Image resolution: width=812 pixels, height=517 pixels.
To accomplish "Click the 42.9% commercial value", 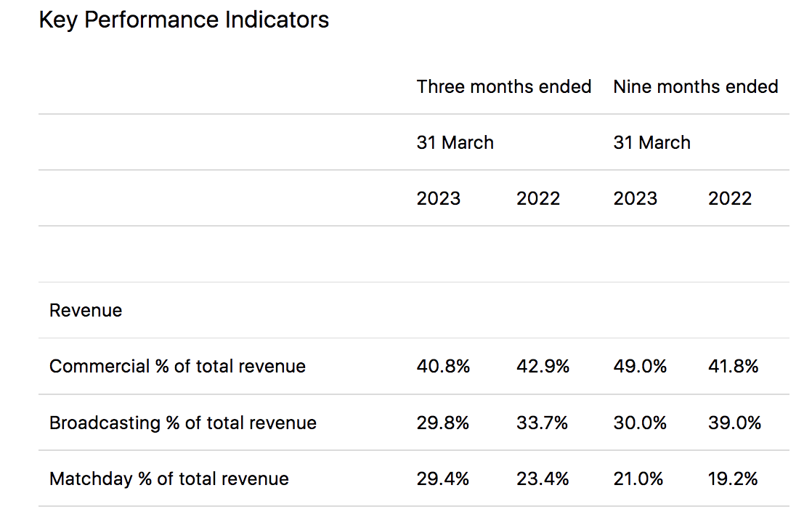I will point(543,366).
